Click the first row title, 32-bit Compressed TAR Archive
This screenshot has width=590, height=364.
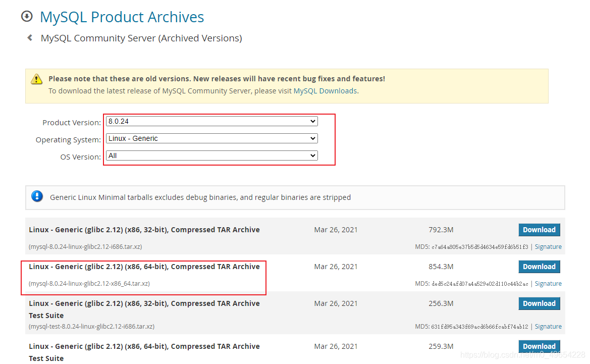click(x=144, y=230)
